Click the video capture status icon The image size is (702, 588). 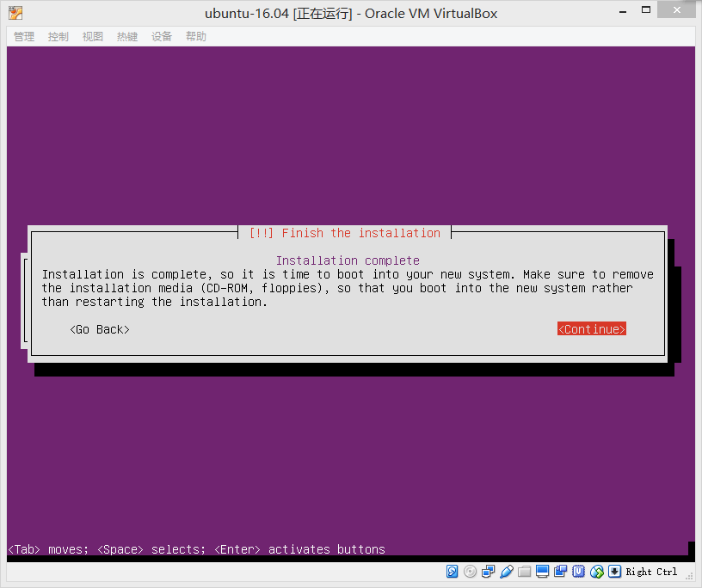click(x=561, y=572)
